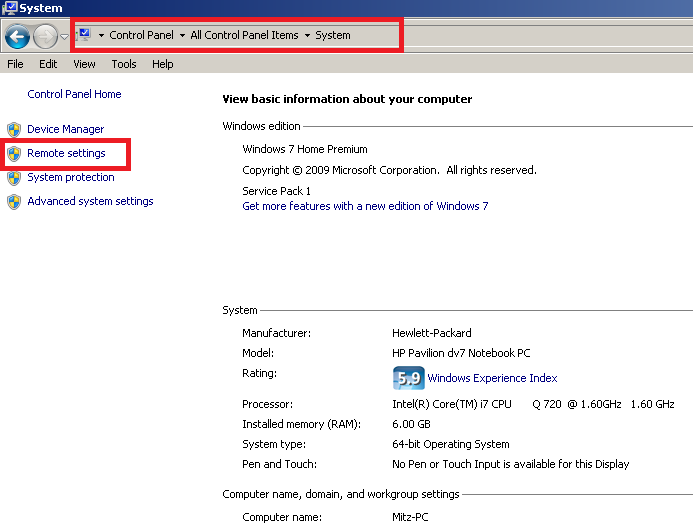693x526 pixels.
Task: Open the Help menu
Action: point(162,64)
